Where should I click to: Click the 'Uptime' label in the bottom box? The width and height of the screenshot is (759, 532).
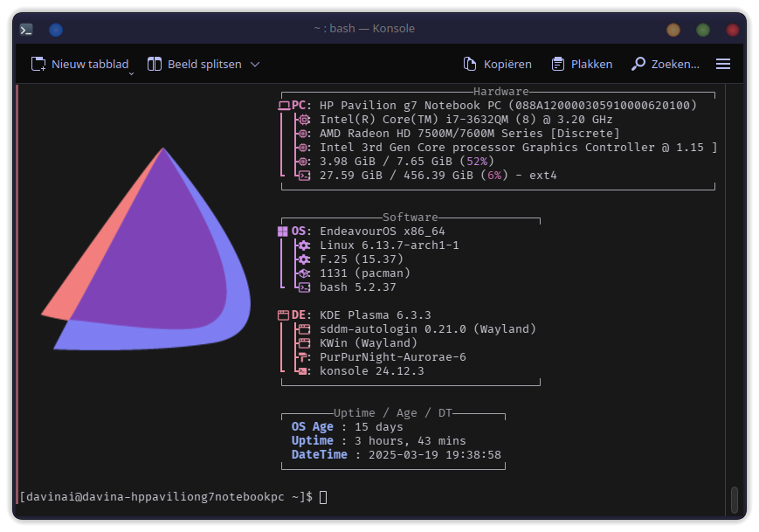click(312, 441)
